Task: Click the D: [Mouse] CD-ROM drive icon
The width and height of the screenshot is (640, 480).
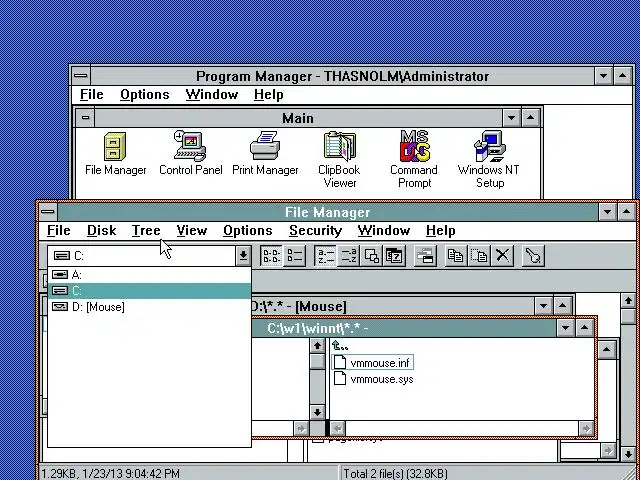Action: 60,307
